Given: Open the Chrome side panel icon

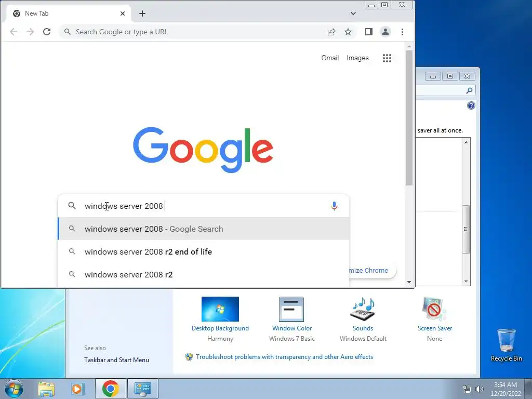Looking at the screenshot, I should tap(369, 32).
